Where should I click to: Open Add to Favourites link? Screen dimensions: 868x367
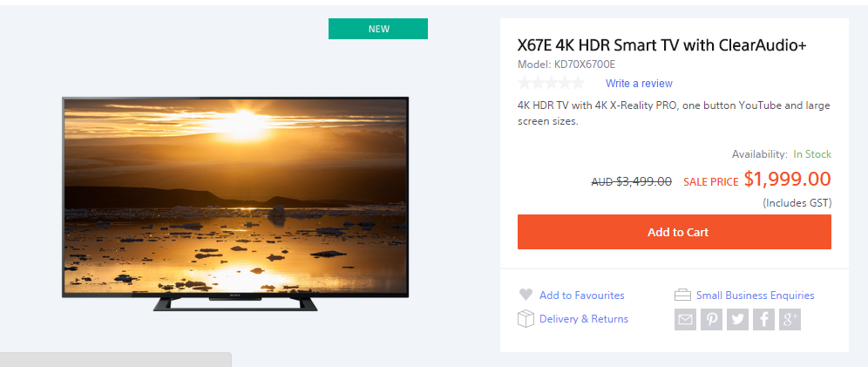coord(582,296)
